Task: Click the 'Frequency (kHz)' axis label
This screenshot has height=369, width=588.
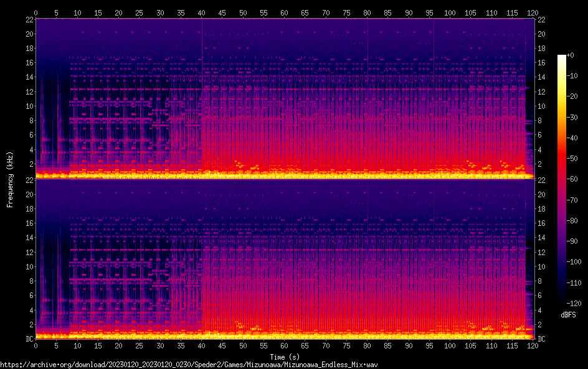Action: tap(10, 179)
